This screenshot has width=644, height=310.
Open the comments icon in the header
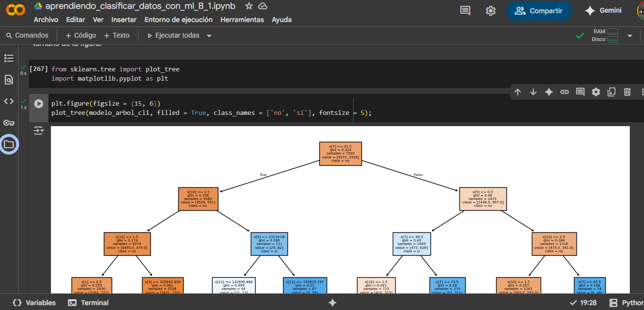coord(465,11)
